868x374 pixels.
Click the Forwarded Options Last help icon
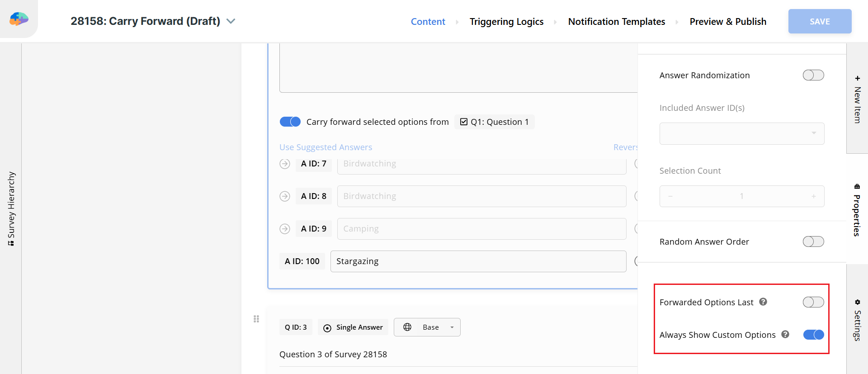pos(763,302)
